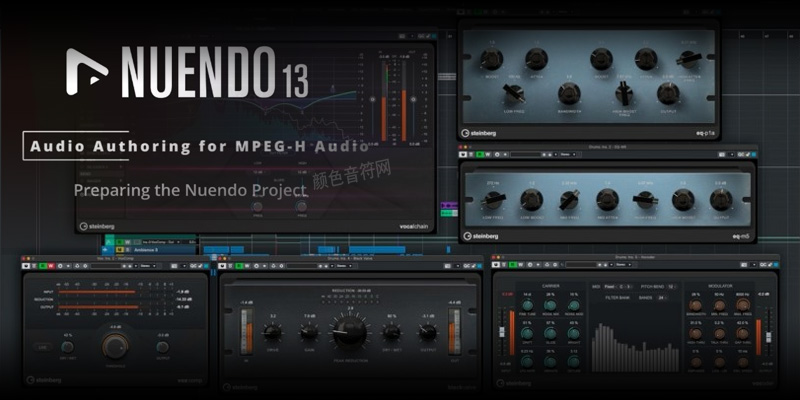Click QC button in EQ-M5 window toolbar

click(x=741, y=154)
